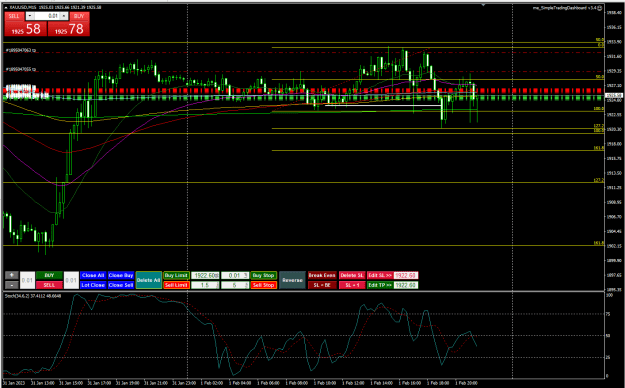Click the Edit TP >> button
Screen dimensions: 625x388
380,285
